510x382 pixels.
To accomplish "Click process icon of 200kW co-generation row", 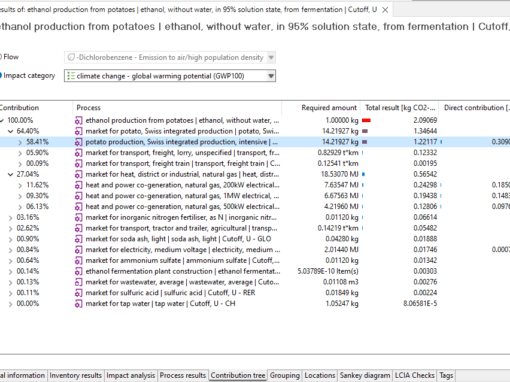I will [78, 185].
